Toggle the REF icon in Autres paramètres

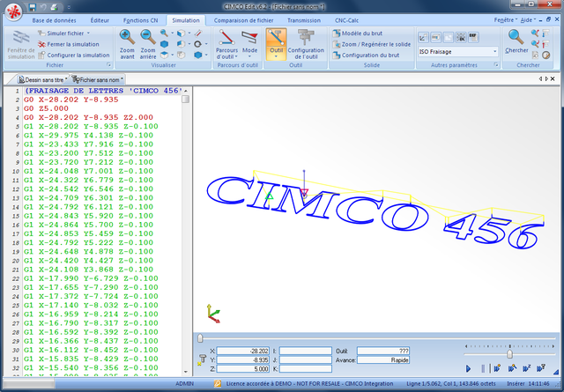coord(473,37)
